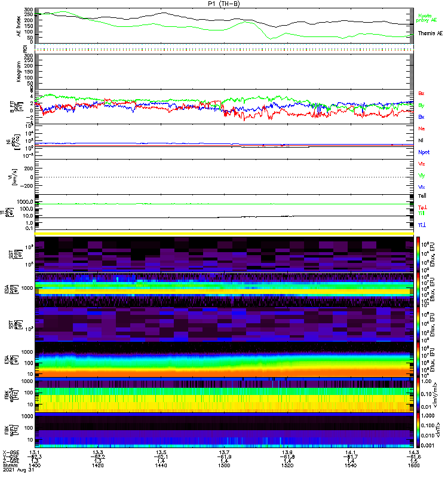Select the black "Te||" temperature legend entry
Viewport: 448px width, 478px height.
(x=422, y=196)
